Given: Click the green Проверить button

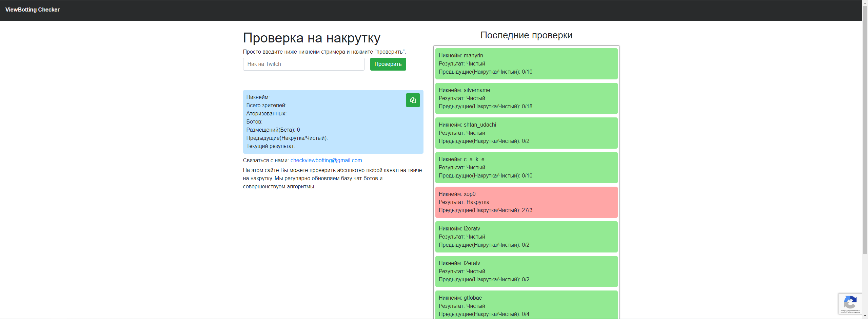Looking at the screenshot, I should click(x=388, y=64).
